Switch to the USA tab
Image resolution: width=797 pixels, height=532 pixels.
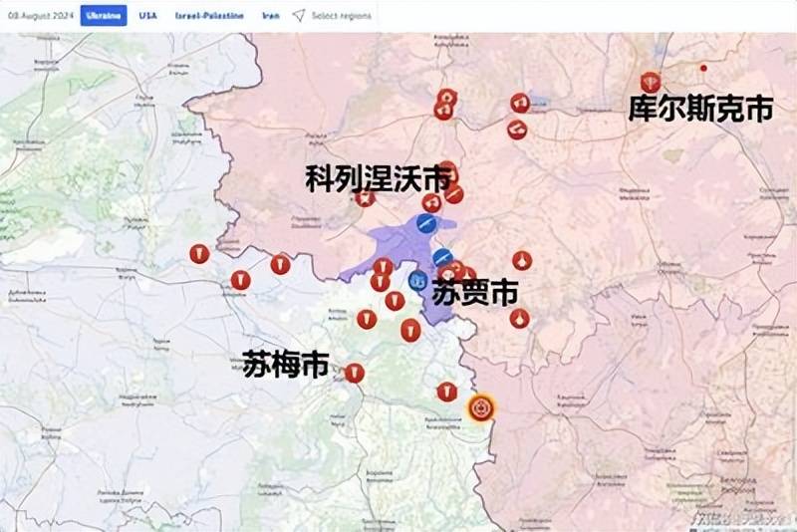click(x=147, y=16)
